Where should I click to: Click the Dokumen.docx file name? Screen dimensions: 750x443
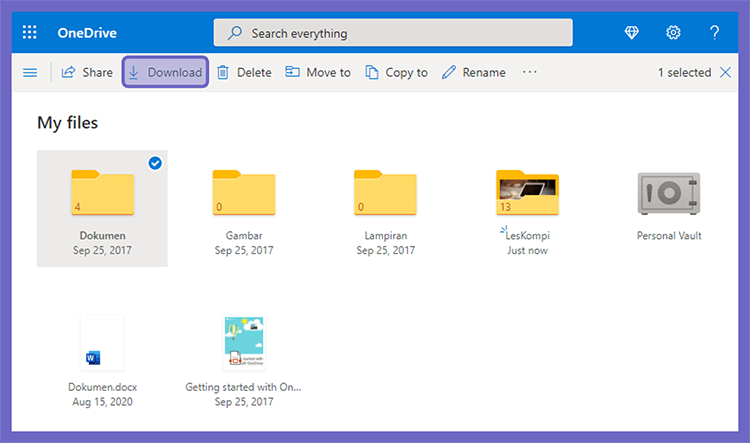[102, 387]
